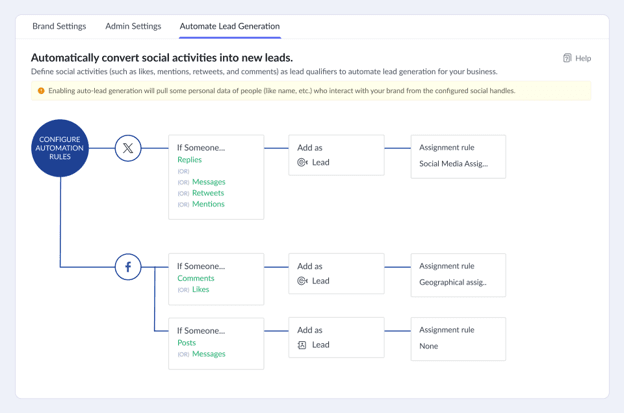Open the Admin Settings tab

pyautogui.click(x=133, y=26)
